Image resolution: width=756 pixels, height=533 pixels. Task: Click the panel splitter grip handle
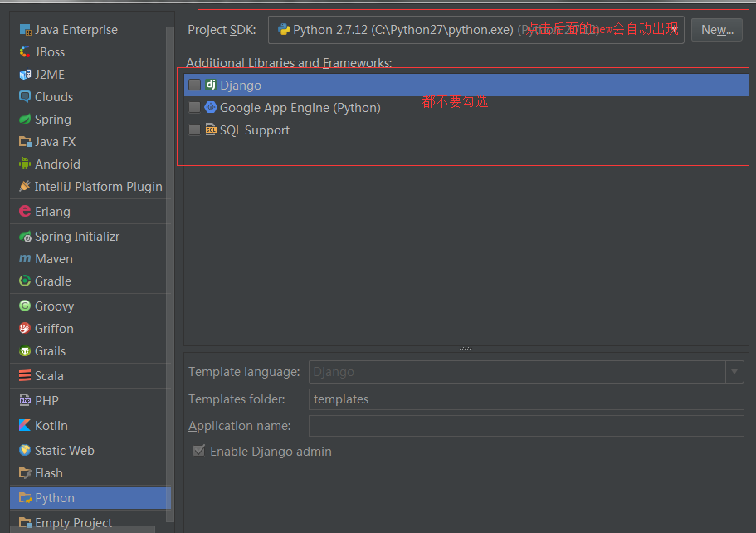[x=466, y=348]
